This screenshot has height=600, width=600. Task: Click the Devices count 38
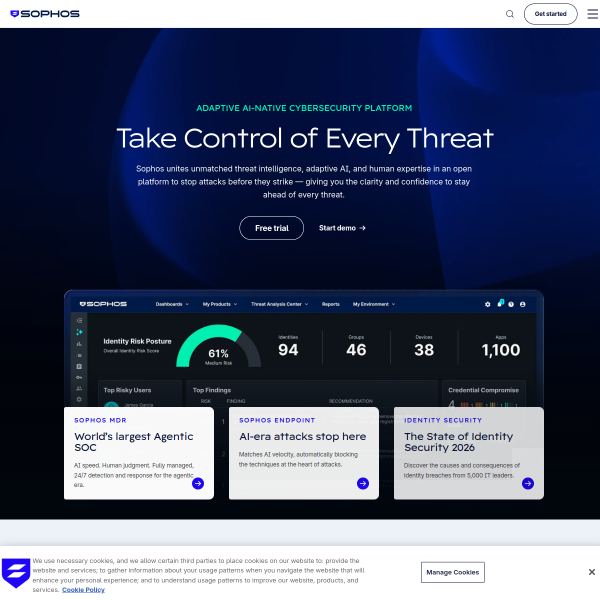(x=424, y=350)
